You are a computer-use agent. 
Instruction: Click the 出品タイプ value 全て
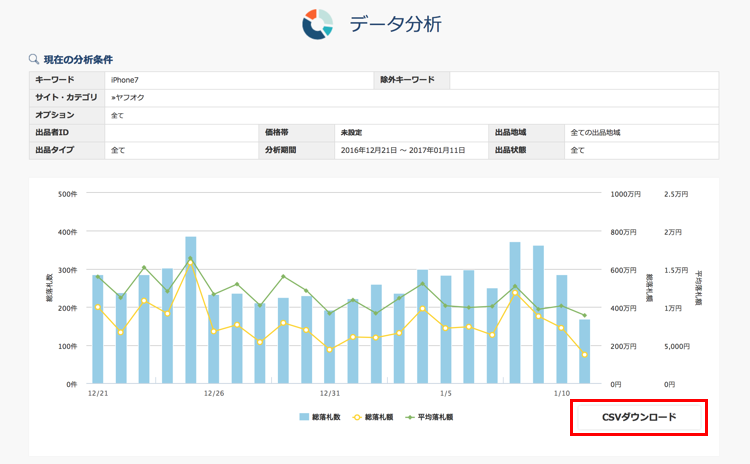point(118,151)
